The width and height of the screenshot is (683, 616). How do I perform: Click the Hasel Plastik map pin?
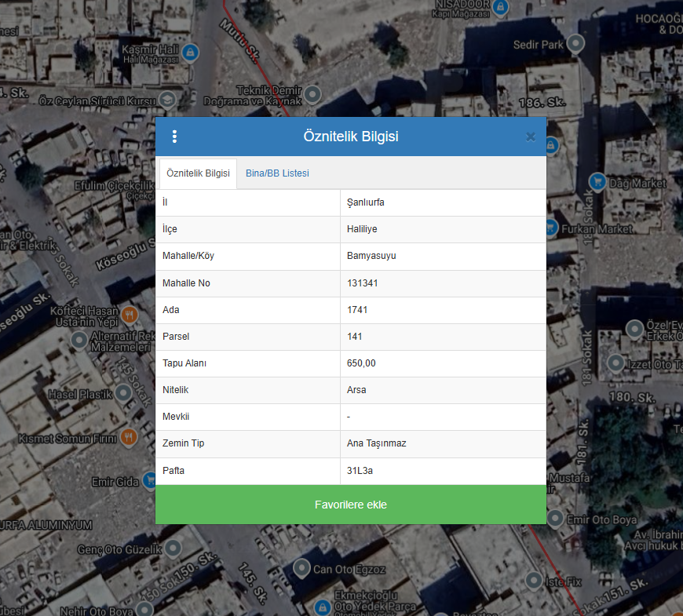[x=123, y=393]
